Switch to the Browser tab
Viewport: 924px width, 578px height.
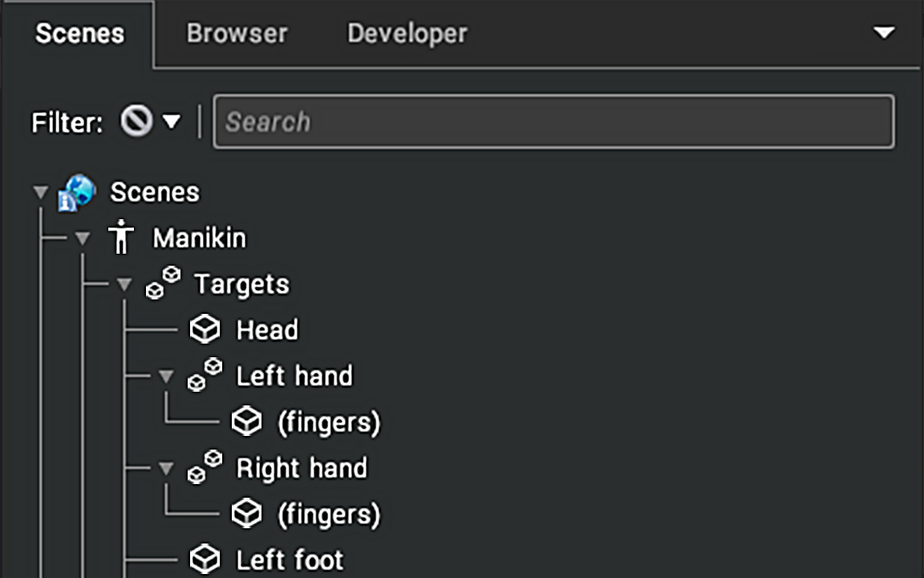click(x=237, y=34)
